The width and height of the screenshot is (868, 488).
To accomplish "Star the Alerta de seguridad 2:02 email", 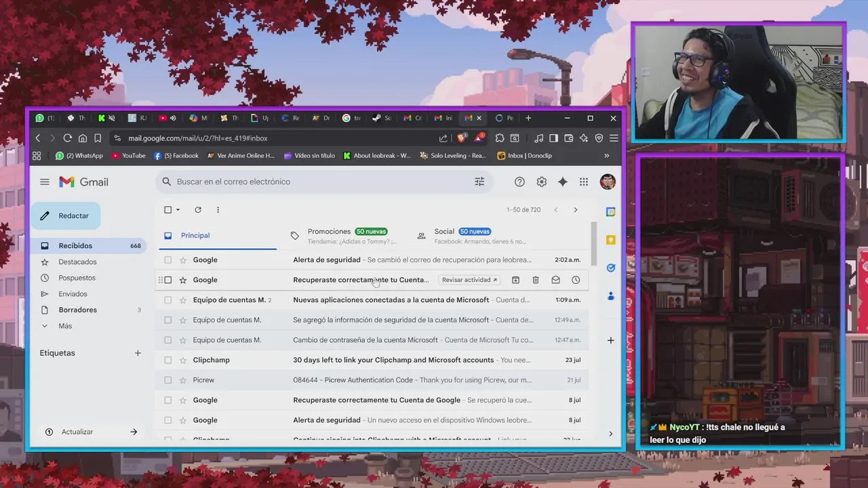I will coord(182,260).
